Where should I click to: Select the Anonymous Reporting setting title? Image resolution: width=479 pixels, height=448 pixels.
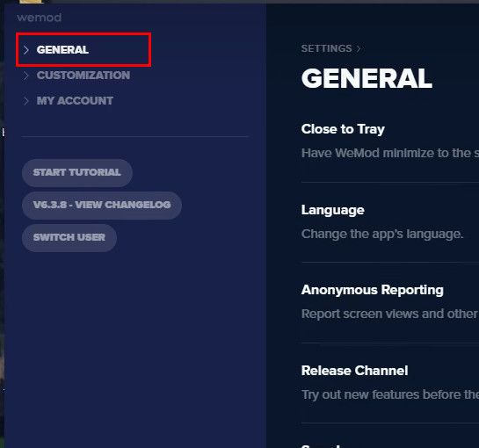click(372, 290)
